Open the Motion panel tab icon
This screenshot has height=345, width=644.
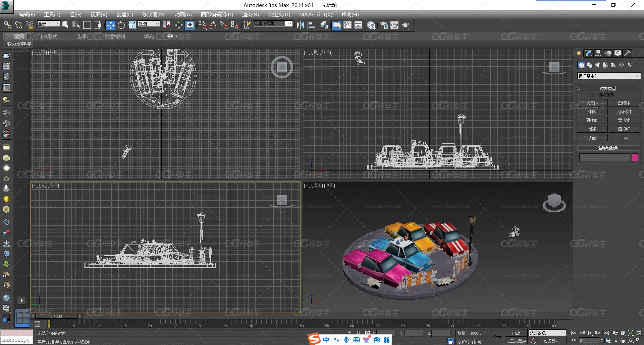pos(608,53)
